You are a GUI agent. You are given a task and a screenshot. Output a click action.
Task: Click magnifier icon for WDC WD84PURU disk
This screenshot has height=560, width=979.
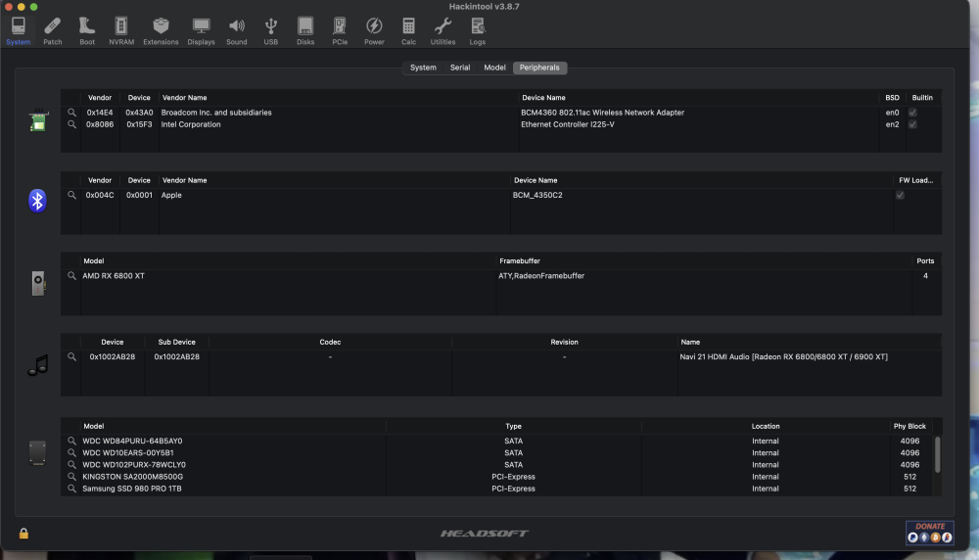[71, 441]
